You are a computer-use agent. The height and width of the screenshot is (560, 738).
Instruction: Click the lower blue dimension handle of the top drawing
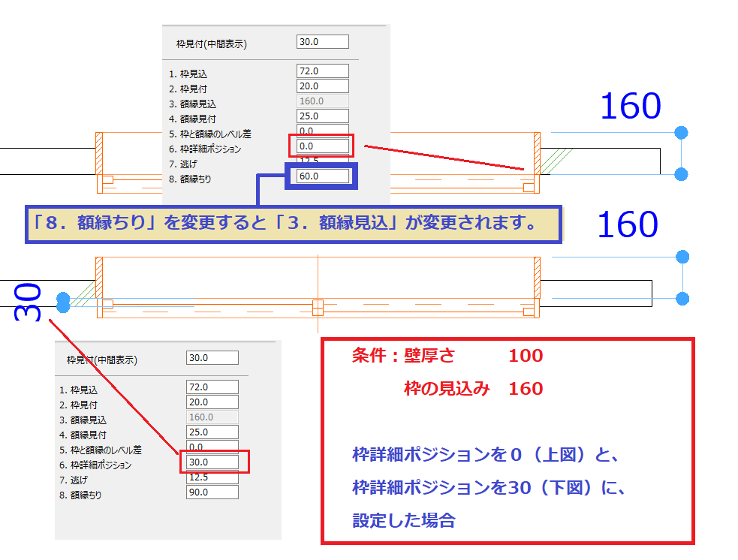[x=681, y=174]
